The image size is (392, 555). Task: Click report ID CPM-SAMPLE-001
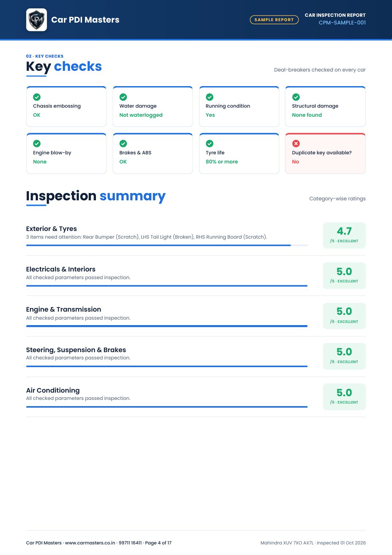[342, 23]
